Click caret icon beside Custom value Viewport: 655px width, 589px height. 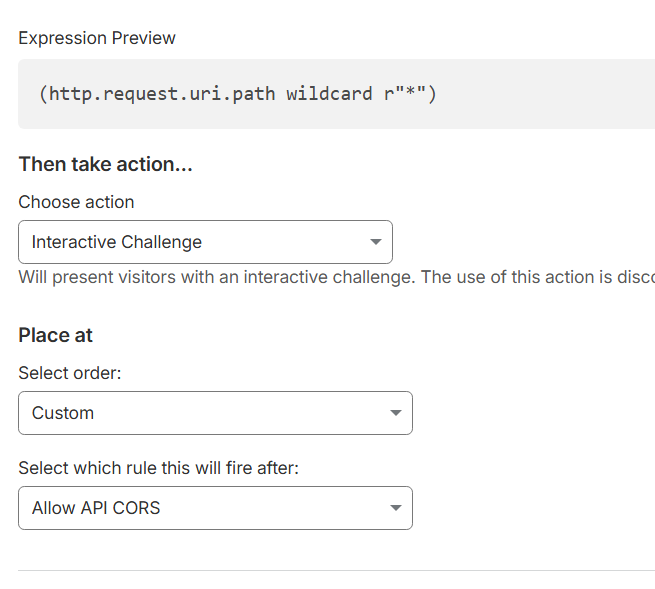(396, 413)
